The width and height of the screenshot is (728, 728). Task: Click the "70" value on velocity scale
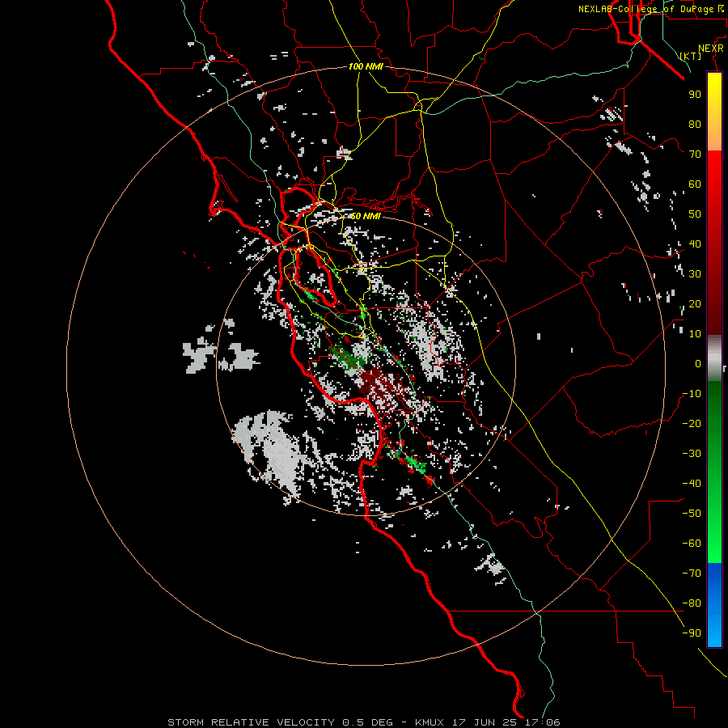point(695,154)
